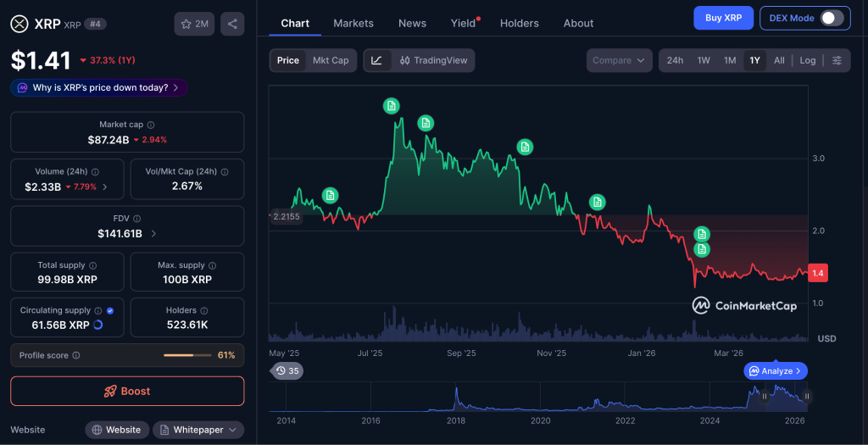Click the right handle of range slider
Image resolution: width=868 pixels, height=445 pixels.
[807, 396]
